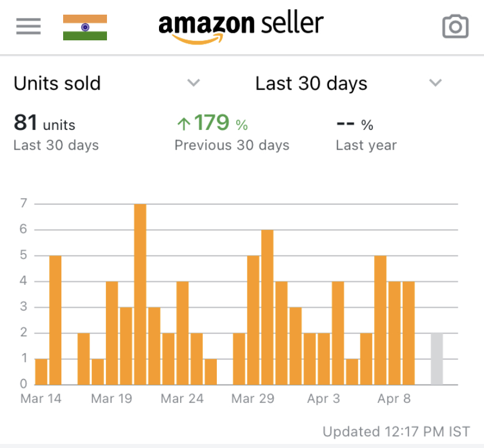Viewport: 484px width, 448px height.
Task: Tap the tallest bar showing 7 units
Action: tap(140, 294)
